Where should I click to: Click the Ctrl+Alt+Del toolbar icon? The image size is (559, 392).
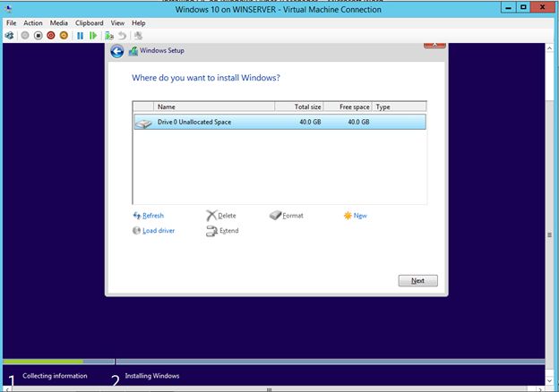(x=10, y=35)
